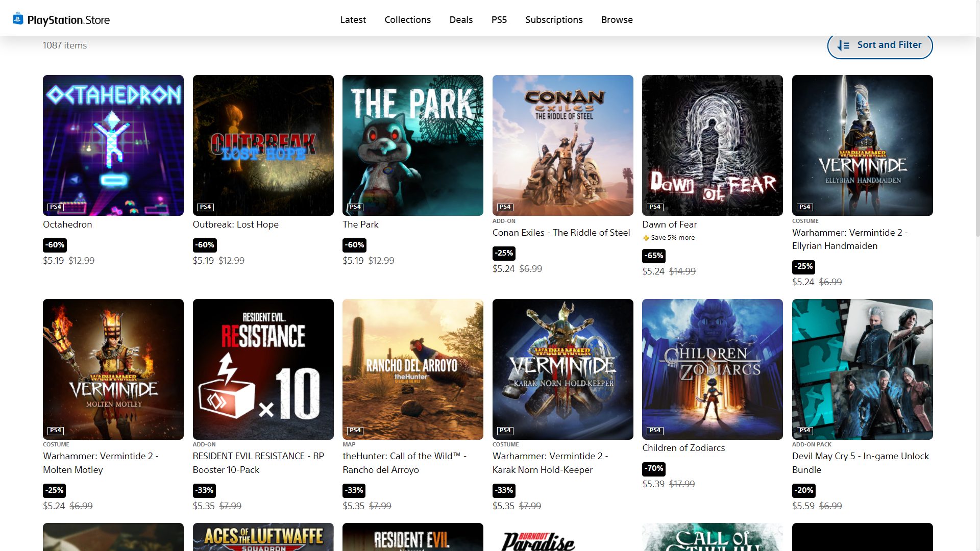
Task: Click the Children of Zodiarcs title link
Action: pyautogui.click(x=683, y=448)
